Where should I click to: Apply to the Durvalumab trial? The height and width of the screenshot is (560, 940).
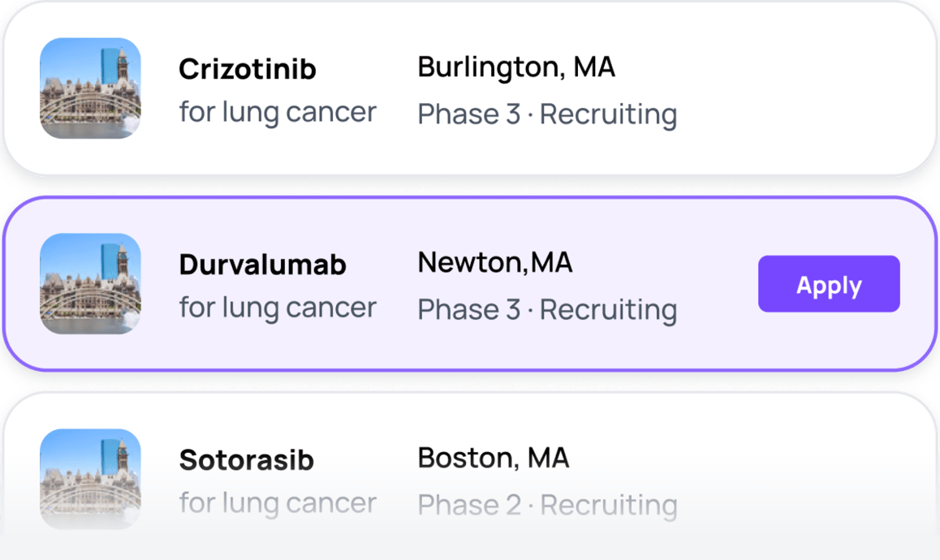click(x=829, y=284)
